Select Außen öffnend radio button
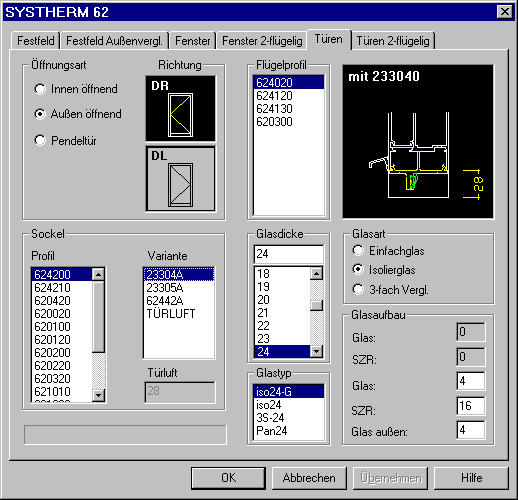 tap(78, 114)
